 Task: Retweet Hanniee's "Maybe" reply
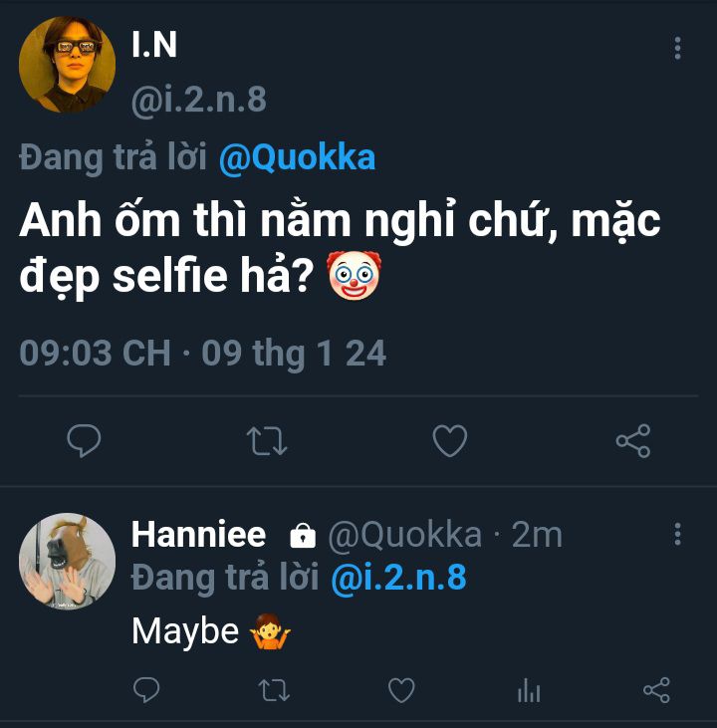tap(274, 689)
